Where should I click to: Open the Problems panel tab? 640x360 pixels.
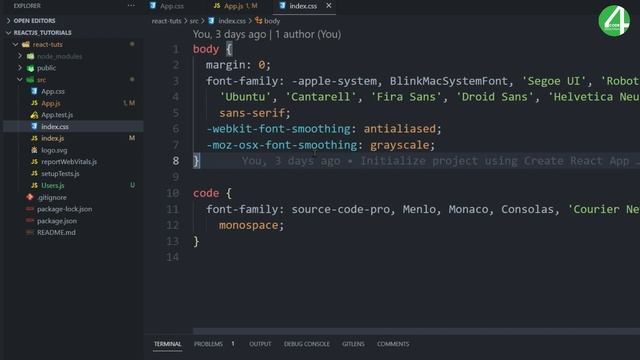[208, 344]
